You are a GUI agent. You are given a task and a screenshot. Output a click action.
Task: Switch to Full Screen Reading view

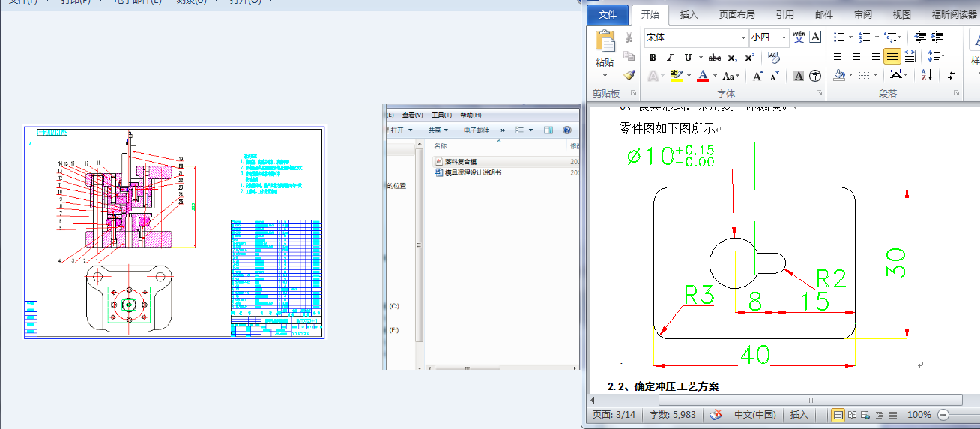(x=853, y=415)
